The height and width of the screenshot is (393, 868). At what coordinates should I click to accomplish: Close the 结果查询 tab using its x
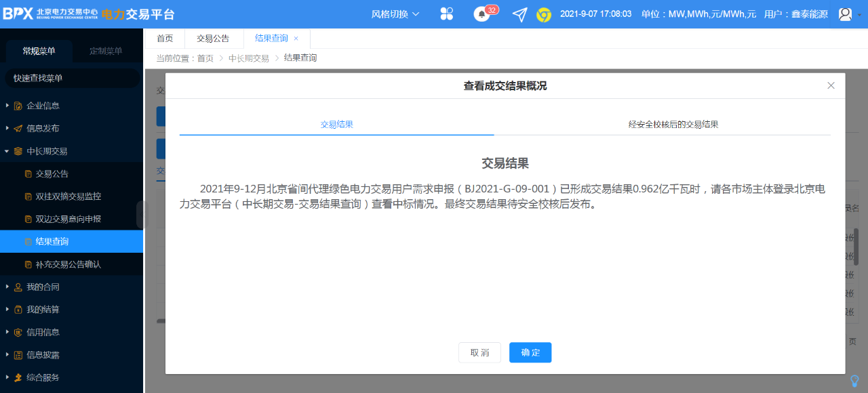point(296,39)
